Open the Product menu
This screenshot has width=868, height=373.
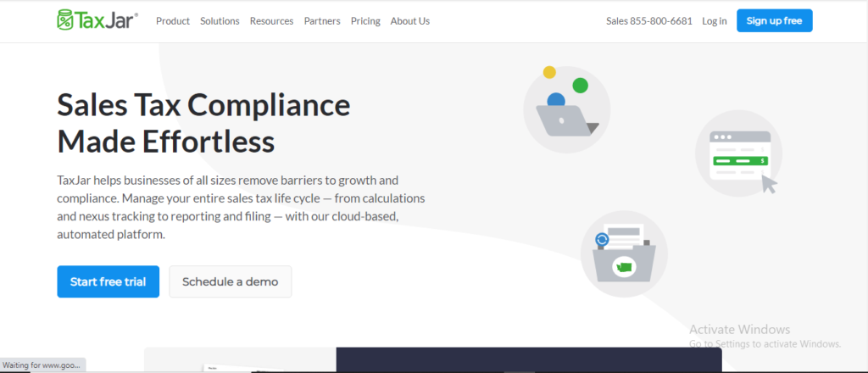(173, 21)
